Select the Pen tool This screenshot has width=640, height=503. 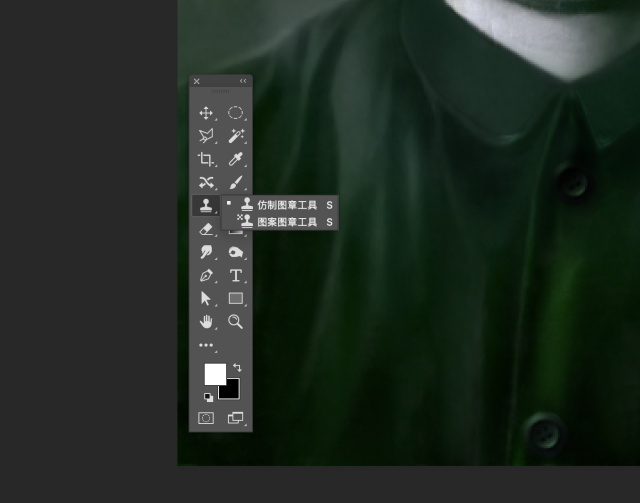tap(206, 275)
